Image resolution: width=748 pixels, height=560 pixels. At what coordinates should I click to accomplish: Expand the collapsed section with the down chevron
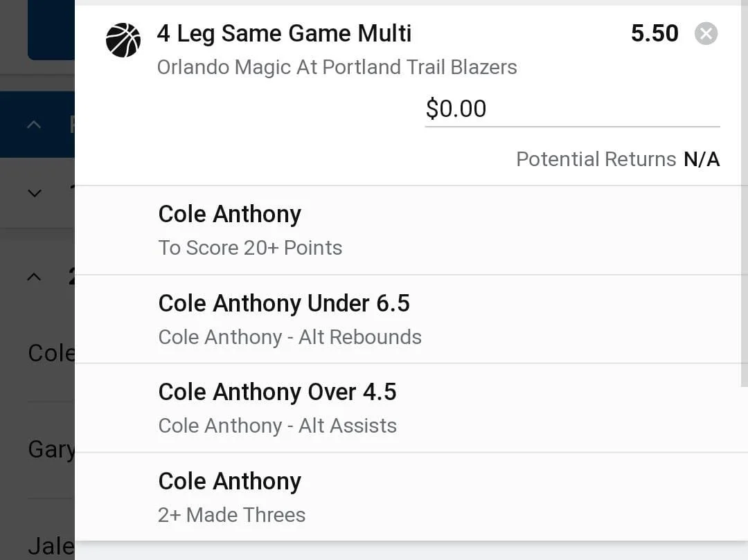[x=34, y=193]
